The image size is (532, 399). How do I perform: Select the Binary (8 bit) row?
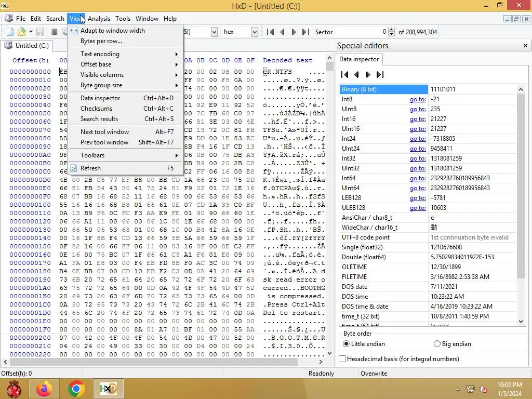pyautogui.click(x=428, y=89)
